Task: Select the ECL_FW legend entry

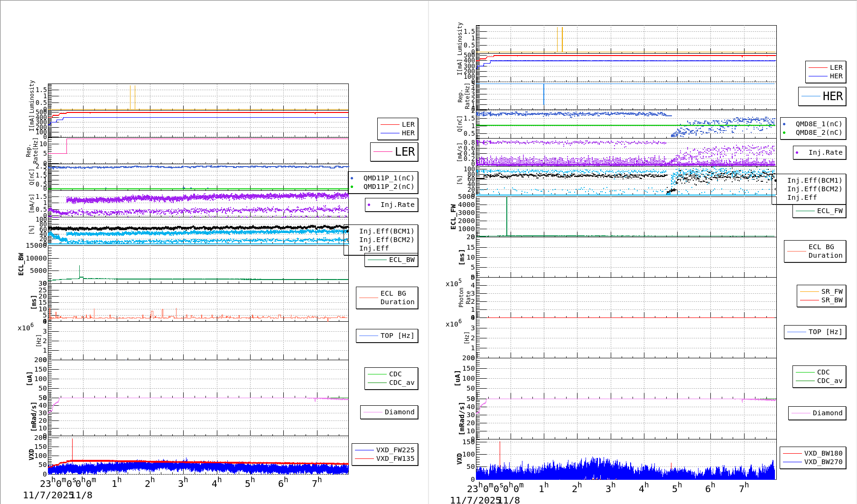Action: pyautogui.click(x=829, y=211)
